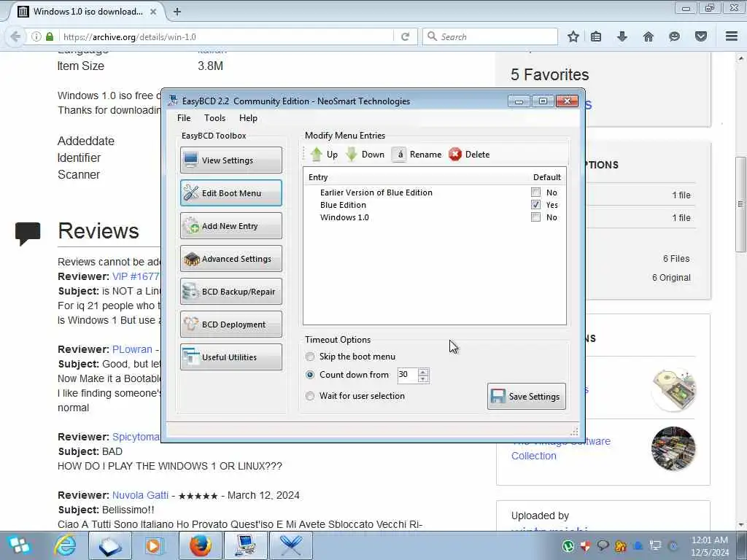Go back in Firefox browser

[15, 36]
